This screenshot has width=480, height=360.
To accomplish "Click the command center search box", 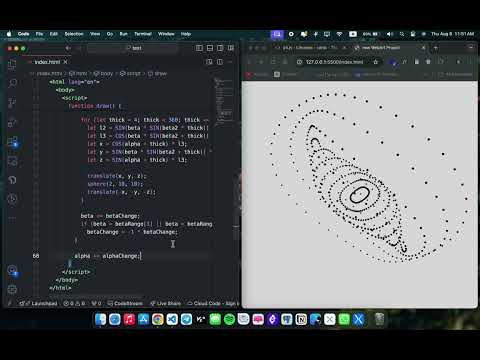I will click(133, 48).
